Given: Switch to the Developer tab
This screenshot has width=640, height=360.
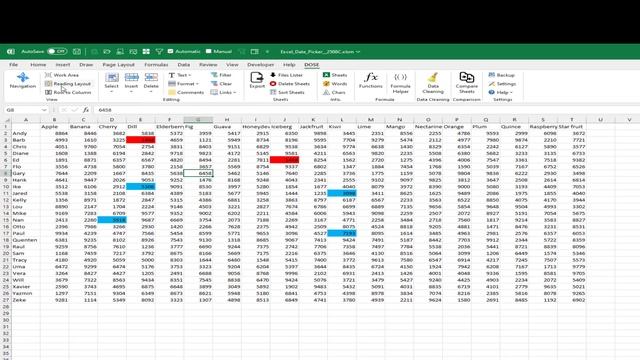Looking at the screenshot, I should [x=260, y=64].
